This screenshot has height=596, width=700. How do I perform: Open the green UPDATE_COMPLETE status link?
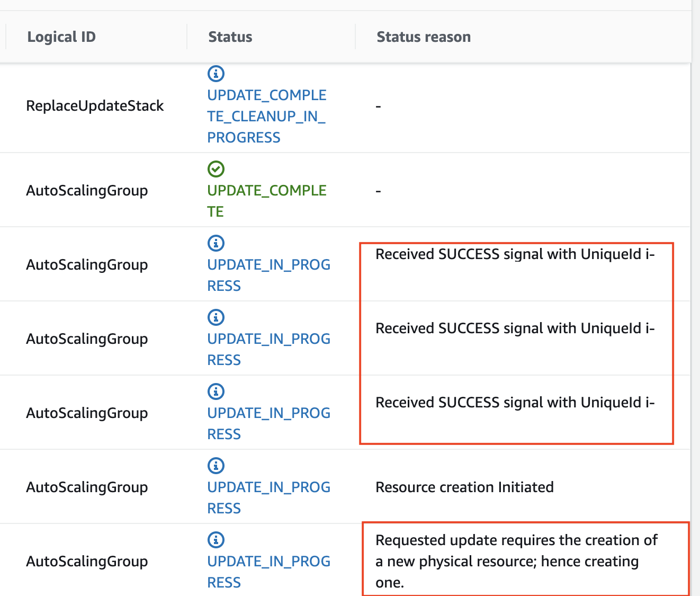(x=266, y=200)
